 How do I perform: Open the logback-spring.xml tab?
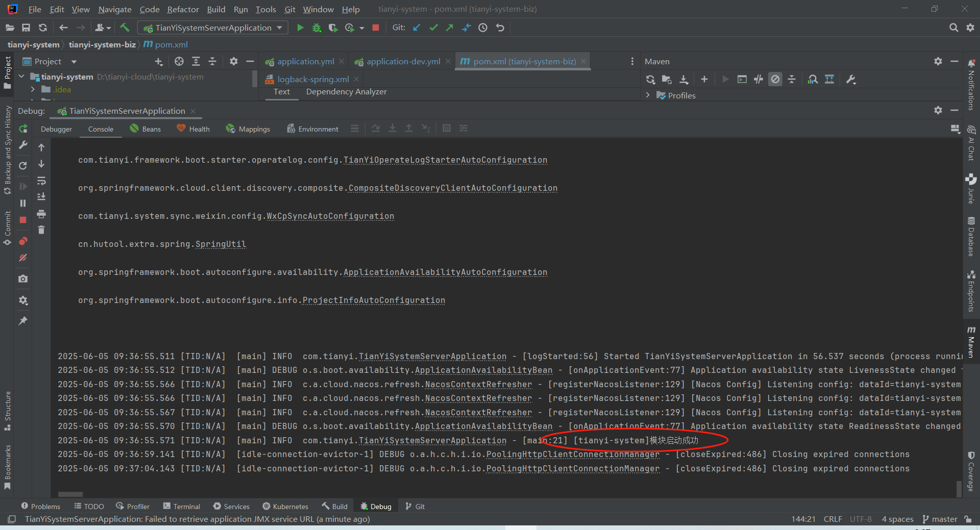(x=313, y=79)
